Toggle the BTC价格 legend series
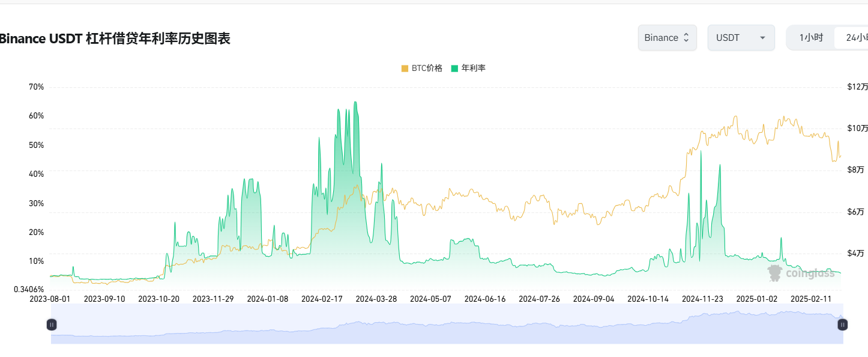This screenshot has width=868, height=357. point(421,69)
